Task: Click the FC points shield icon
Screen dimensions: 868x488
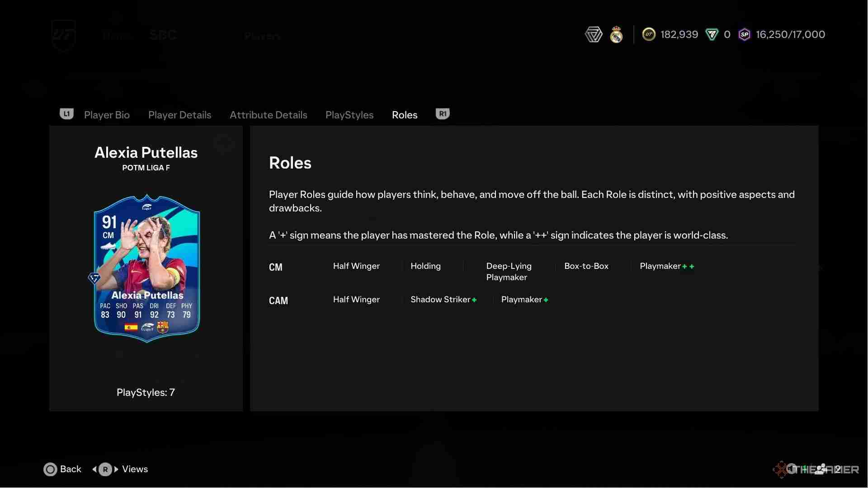Action: (x=712, y=34)
